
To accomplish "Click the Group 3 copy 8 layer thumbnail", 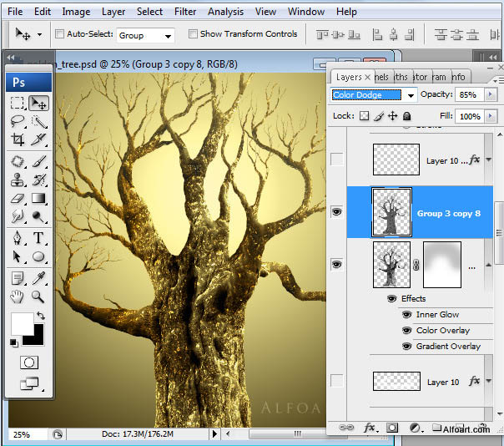I will 391,212.
